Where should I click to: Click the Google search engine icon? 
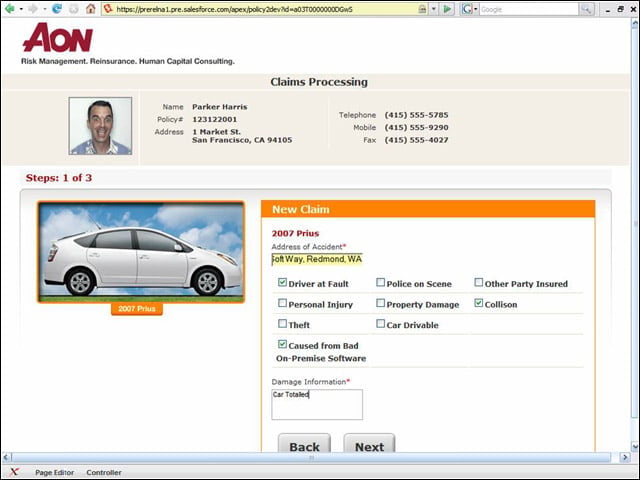467,9
